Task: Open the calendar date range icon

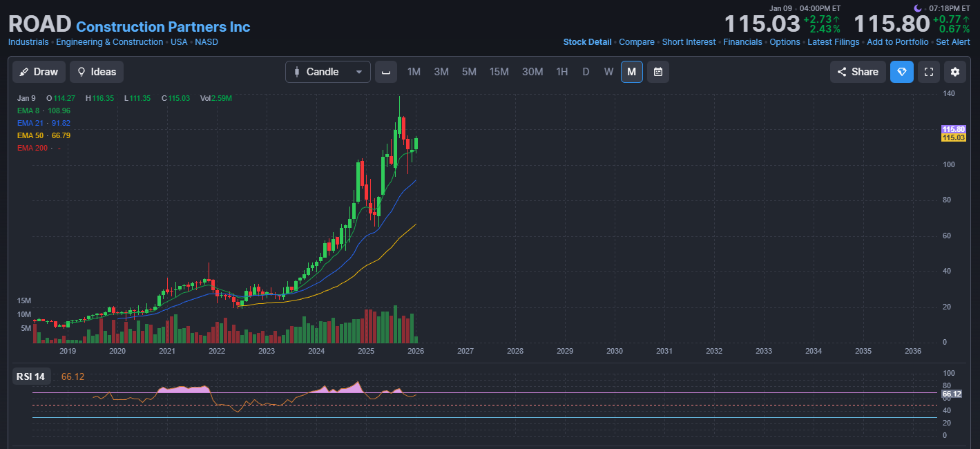Action: point(658,72)
